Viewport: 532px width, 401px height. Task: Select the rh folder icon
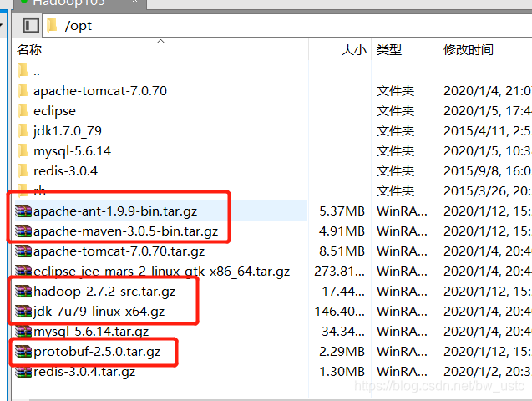point(23,190)
